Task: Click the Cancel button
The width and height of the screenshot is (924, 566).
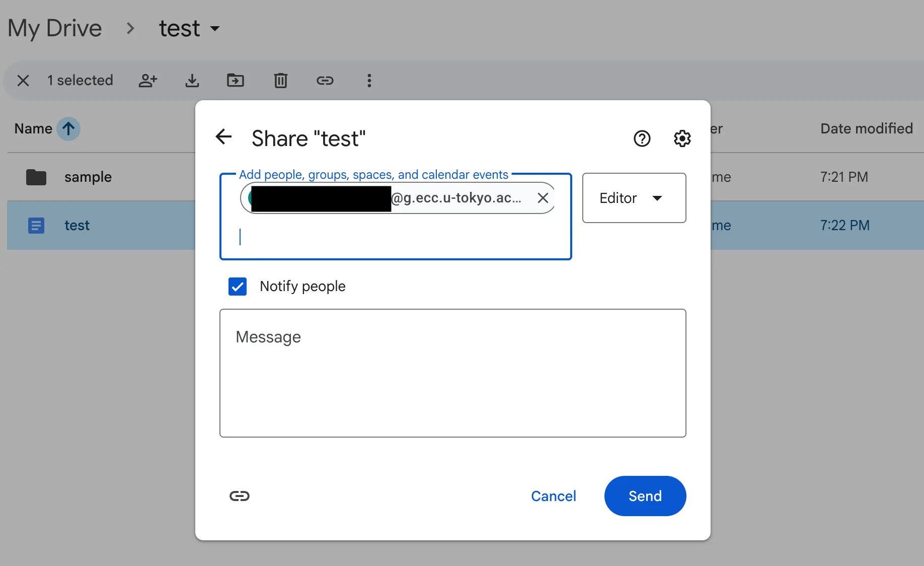Action: [x=554, y=496]
